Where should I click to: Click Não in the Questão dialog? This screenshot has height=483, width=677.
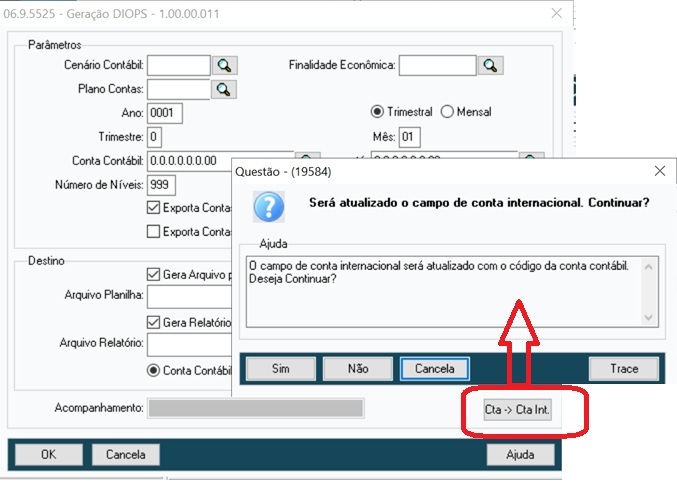pyautogui.click(x=358, y=369)
